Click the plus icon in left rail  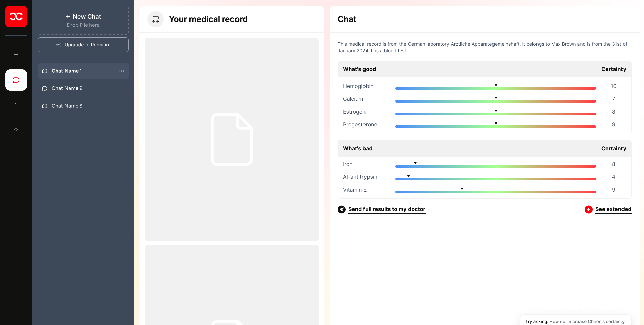pyautogui.click(x=16, y=54)
